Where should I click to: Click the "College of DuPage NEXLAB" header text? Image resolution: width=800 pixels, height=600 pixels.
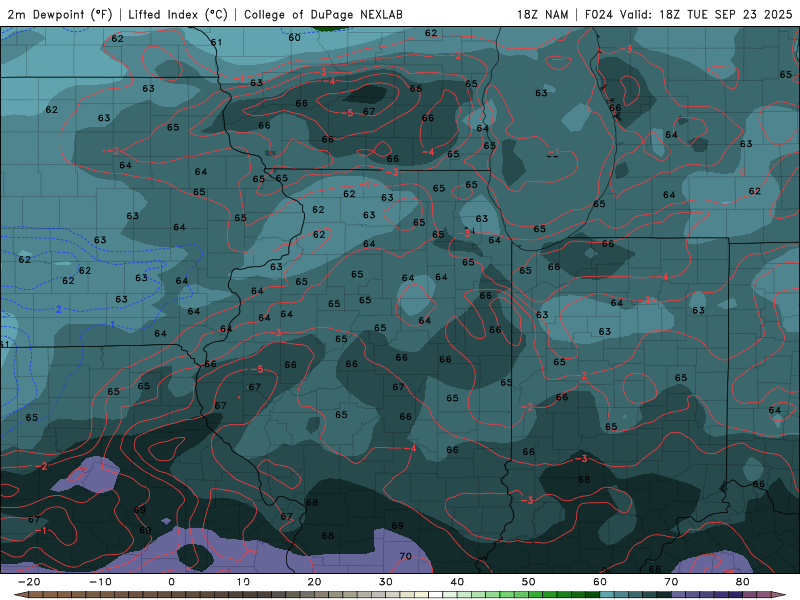pos(323,14)
